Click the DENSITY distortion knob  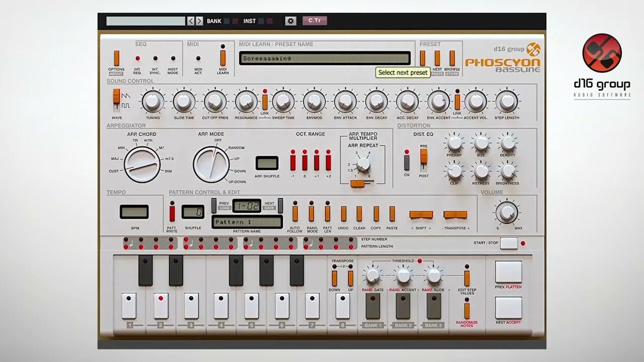tap(508, 143)
